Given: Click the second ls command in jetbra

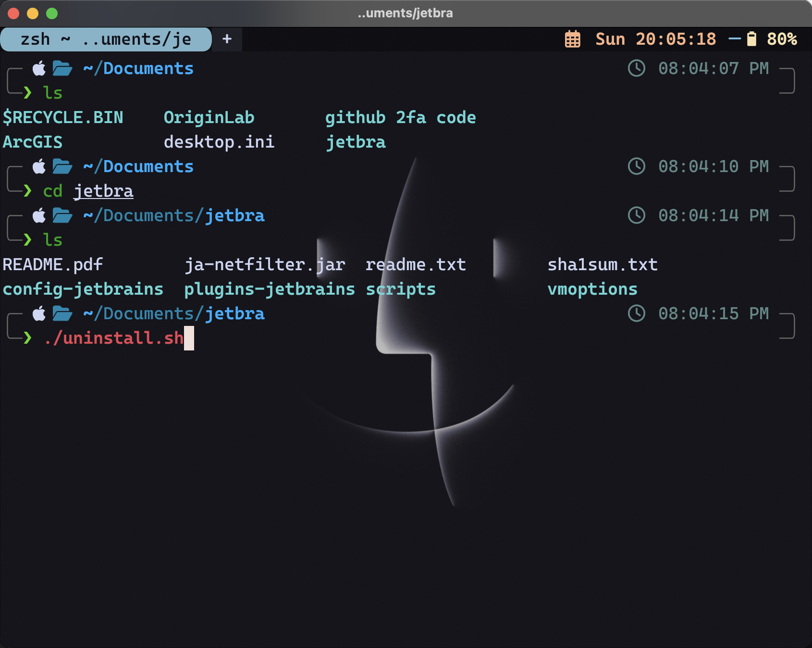Looking at the screenshot, I should (x=53, y=240).
